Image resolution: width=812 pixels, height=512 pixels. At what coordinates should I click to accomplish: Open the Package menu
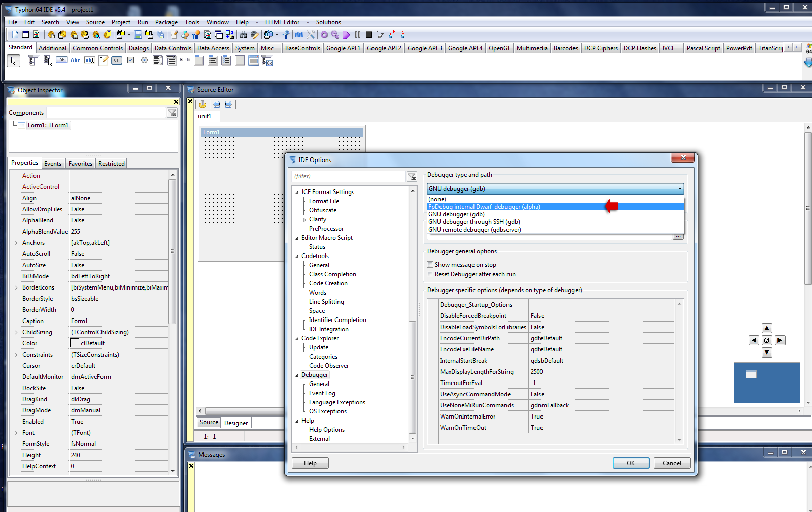[166, 22]
